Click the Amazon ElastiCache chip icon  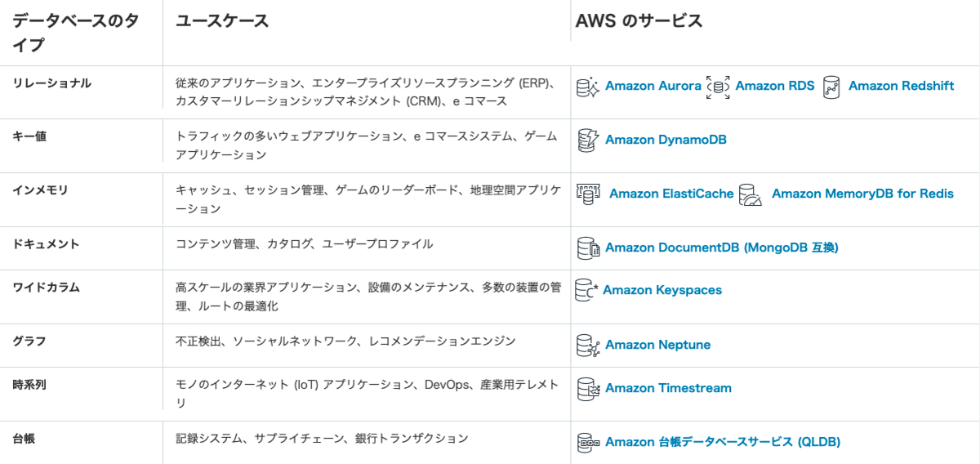pos(588,194)
